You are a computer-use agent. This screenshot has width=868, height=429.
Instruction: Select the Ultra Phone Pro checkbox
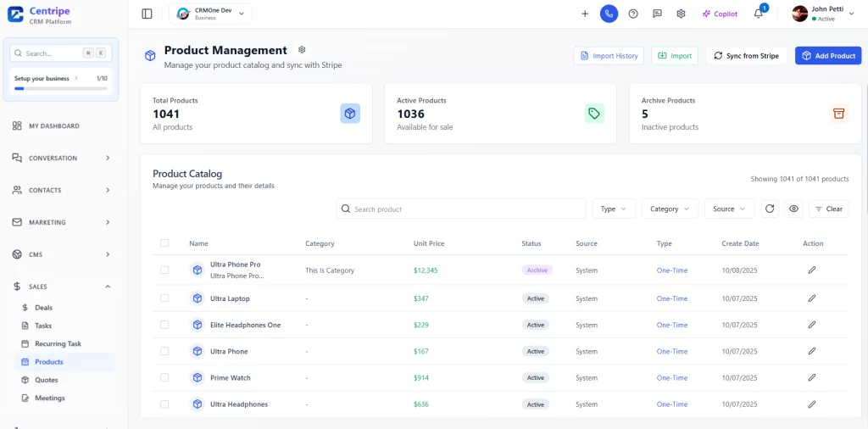164,270
